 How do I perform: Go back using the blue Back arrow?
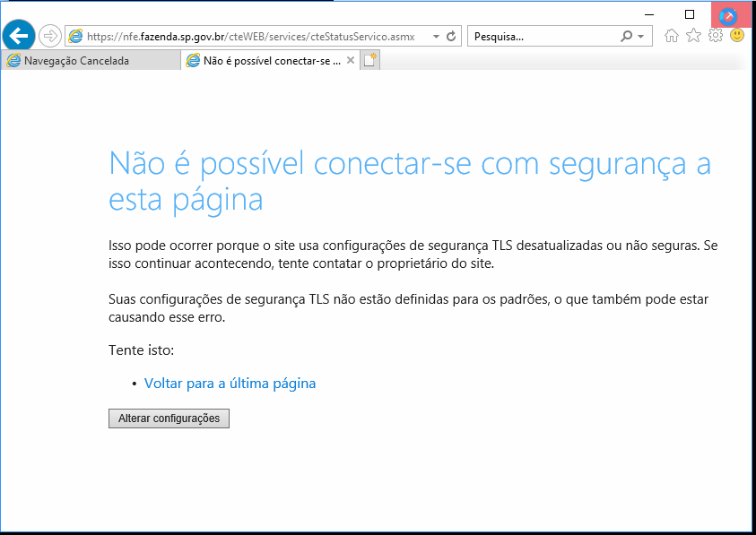click(x=18, y=36)
